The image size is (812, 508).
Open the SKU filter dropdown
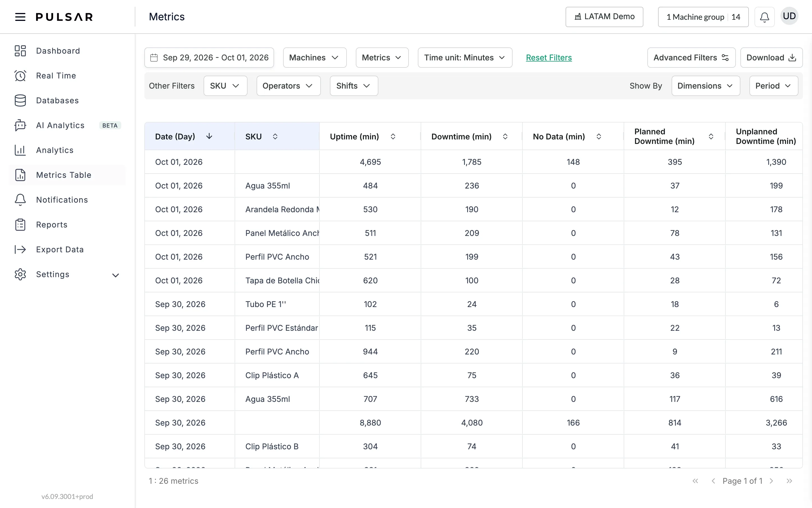(x=225, y=86)
